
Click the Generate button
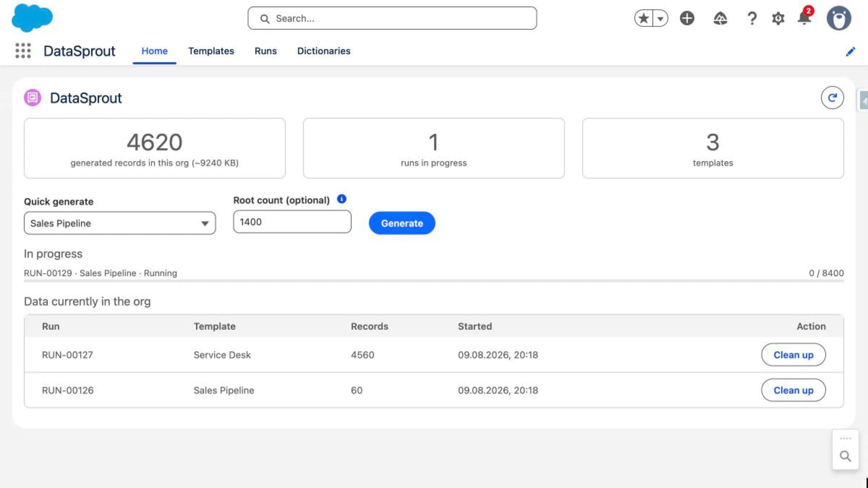point(402,223)
